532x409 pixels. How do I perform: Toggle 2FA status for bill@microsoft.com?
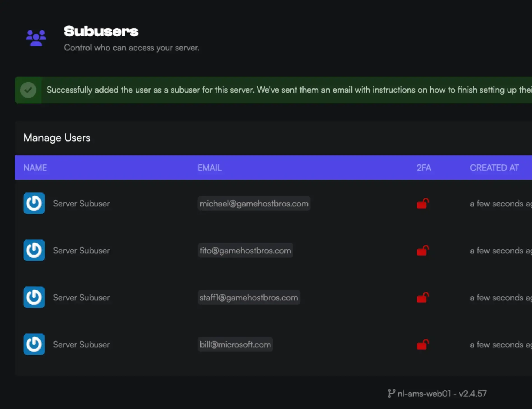click(x=423, y=344)
